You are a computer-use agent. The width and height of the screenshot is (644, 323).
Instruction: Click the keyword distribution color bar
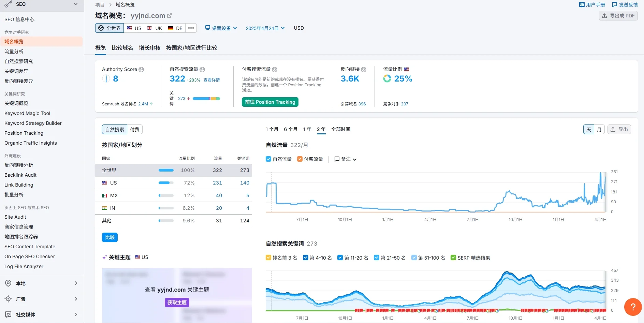[206, 99]
